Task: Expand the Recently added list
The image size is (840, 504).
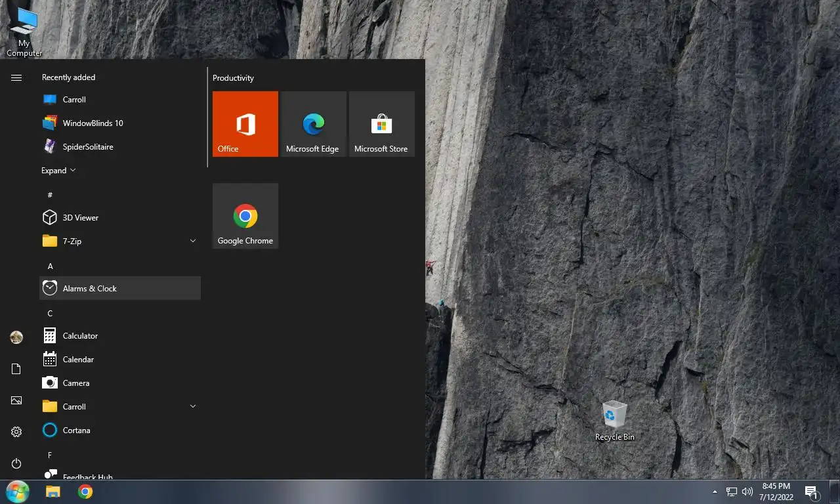Action: pyautogui.click(x=58, y=171)
